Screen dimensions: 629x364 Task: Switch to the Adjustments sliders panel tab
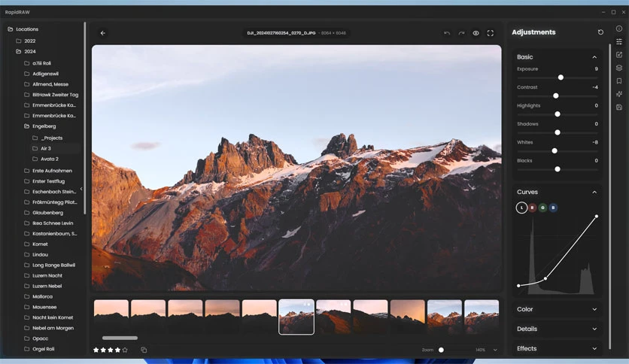point(619,41)
